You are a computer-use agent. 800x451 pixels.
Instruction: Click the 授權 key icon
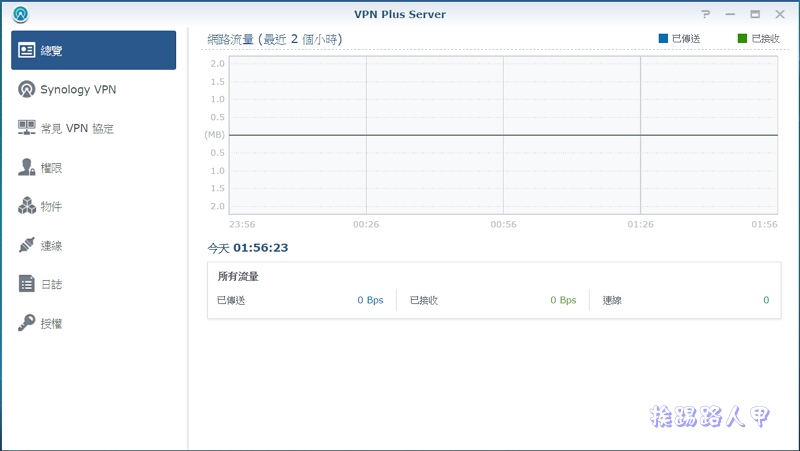27,322
